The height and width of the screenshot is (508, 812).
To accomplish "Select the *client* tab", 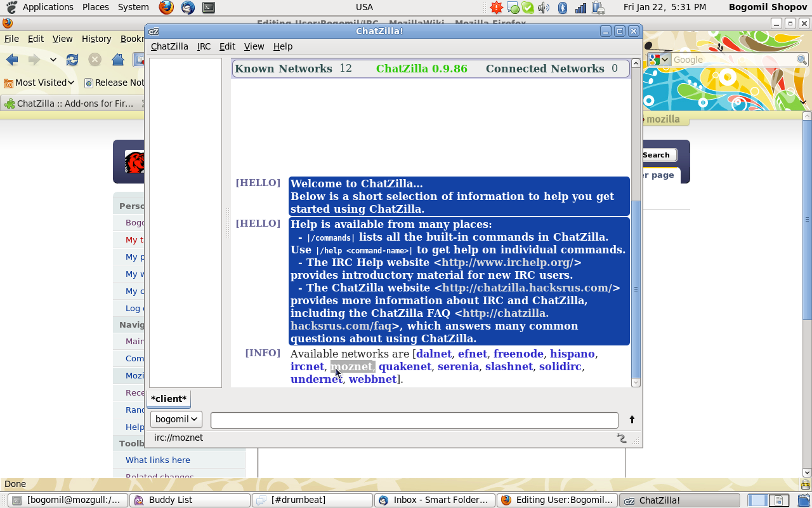I will tap(169, 399).
